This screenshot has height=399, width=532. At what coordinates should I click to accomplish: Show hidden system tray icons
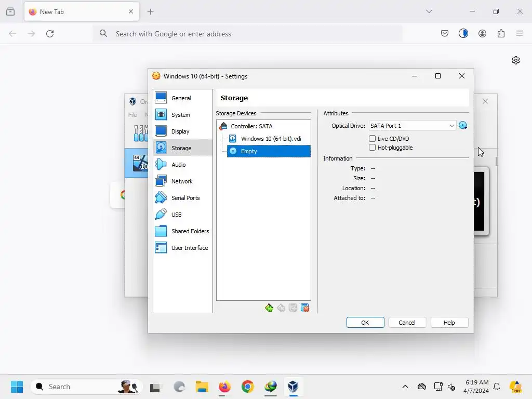tap(405, 387)
